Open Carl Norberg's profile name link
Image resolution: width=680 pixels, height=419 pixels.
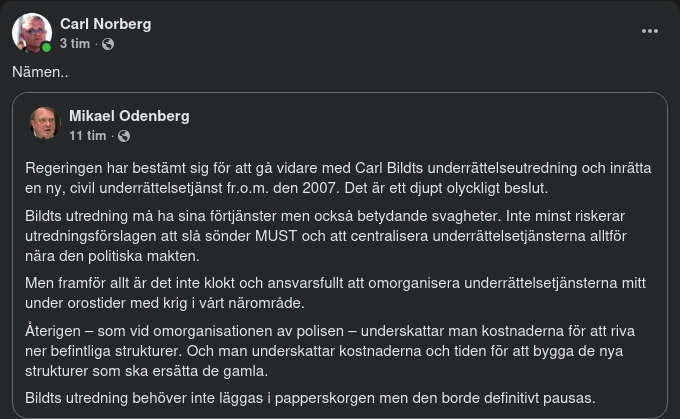pyautogui.click(x=105, y=24)
